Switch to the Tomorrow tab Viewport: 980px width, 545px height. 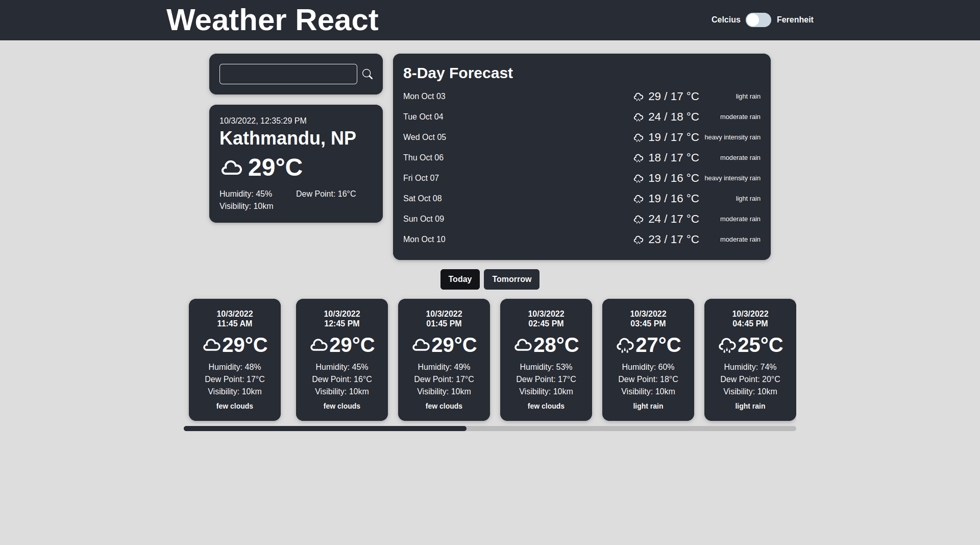tap(511, 279)
